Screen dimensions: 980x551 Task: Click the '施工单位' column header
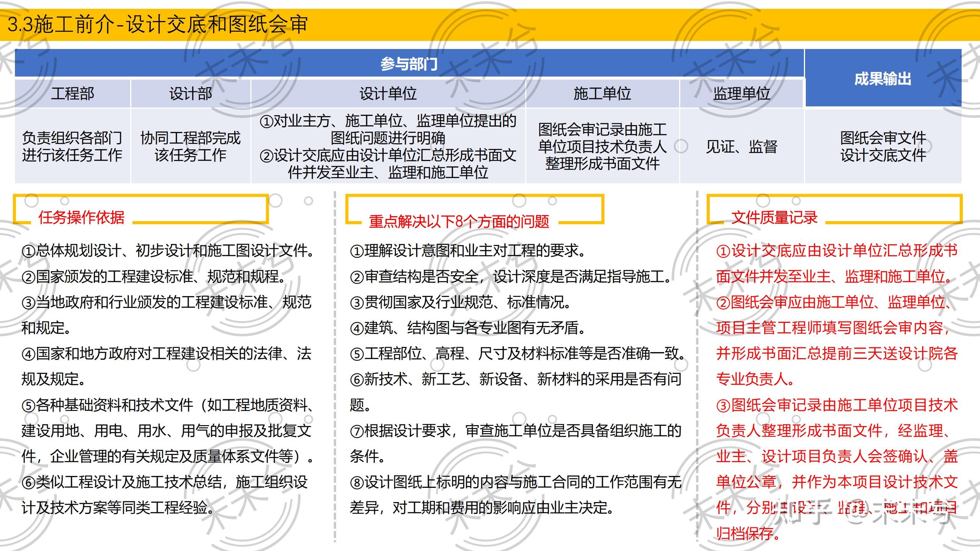602,93
